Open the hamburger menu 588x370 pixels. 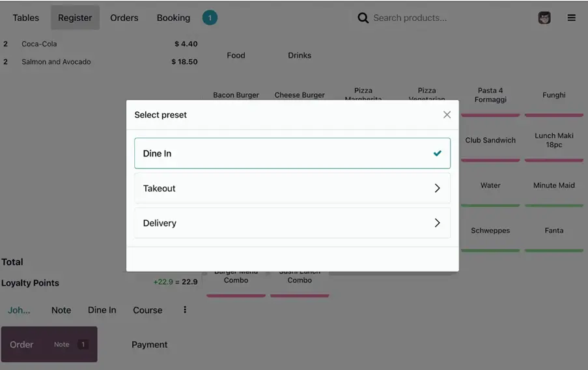pos(572,18)
